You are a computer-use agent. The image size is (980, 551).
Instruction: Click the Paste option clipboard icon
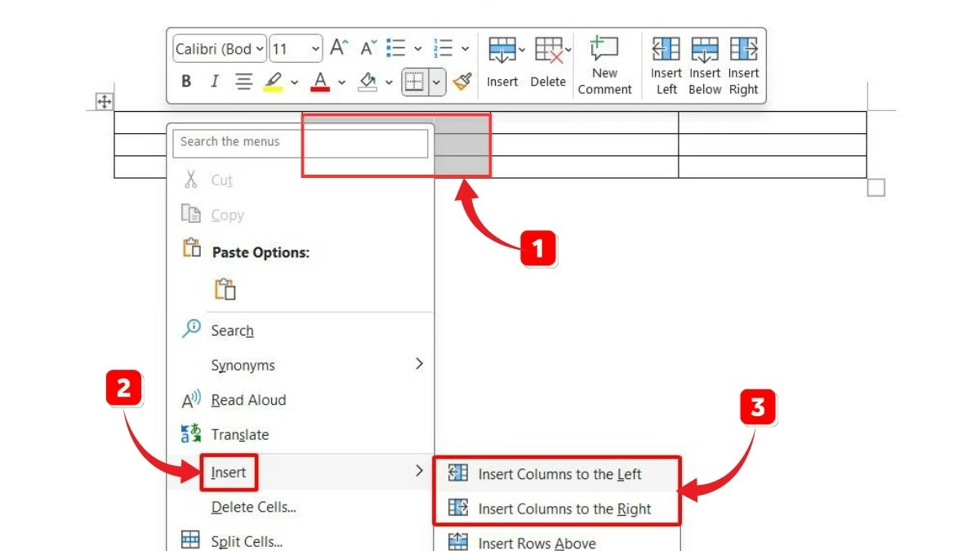[225, 289]
